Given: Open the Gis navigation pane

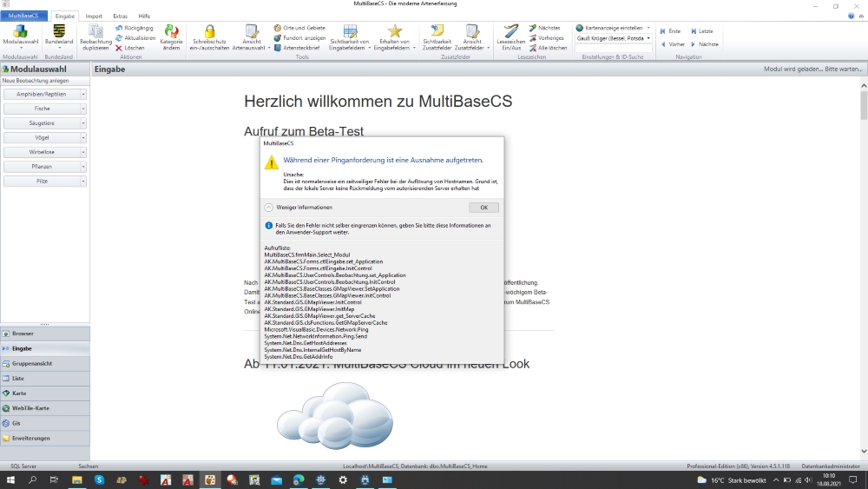Looking at the screenshot, I should (45, 423).
